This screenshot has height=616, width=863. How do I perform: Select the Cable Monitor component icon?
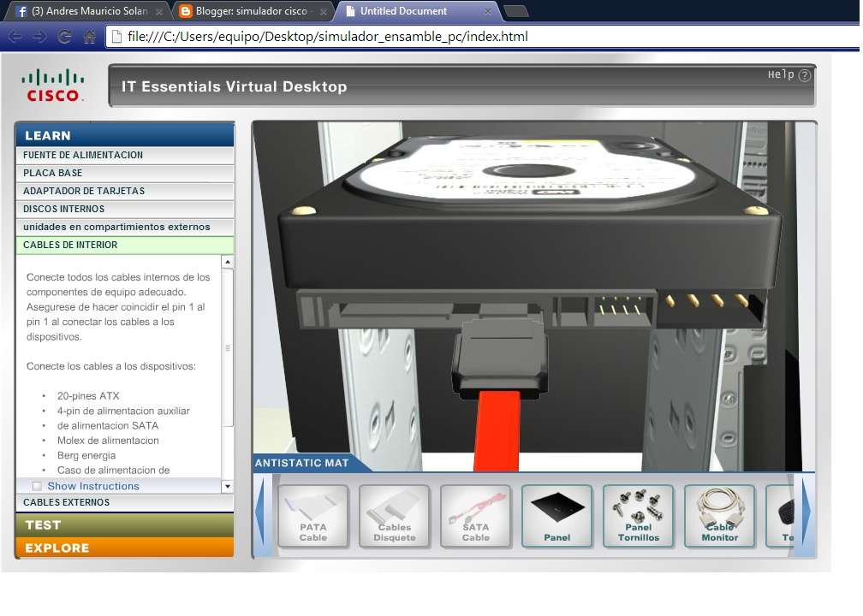pos(720,516)
